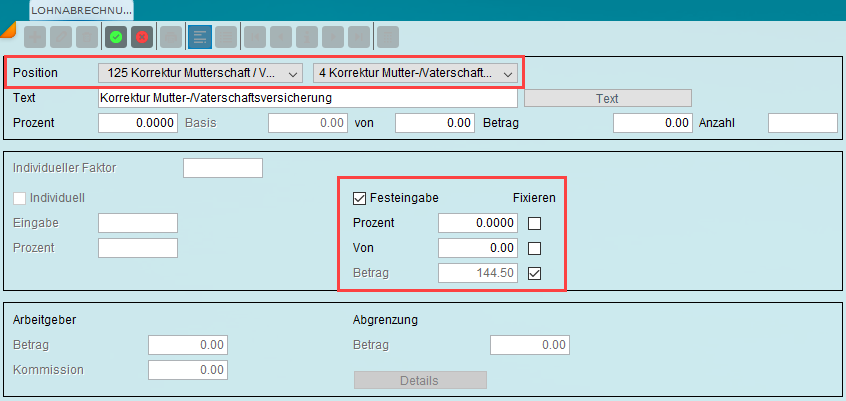Uncheck the Festeingabe checkbox

click(x=360, y=198)
